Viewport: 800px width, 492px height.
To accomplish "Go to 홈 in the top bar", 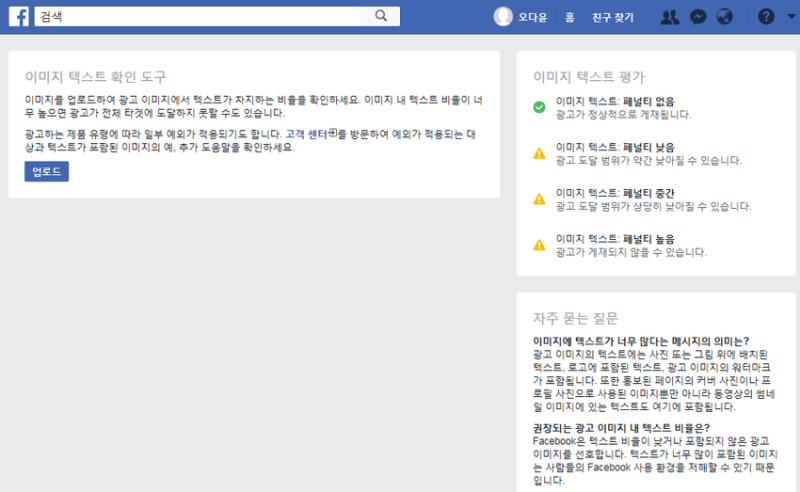I will point(569,17).
